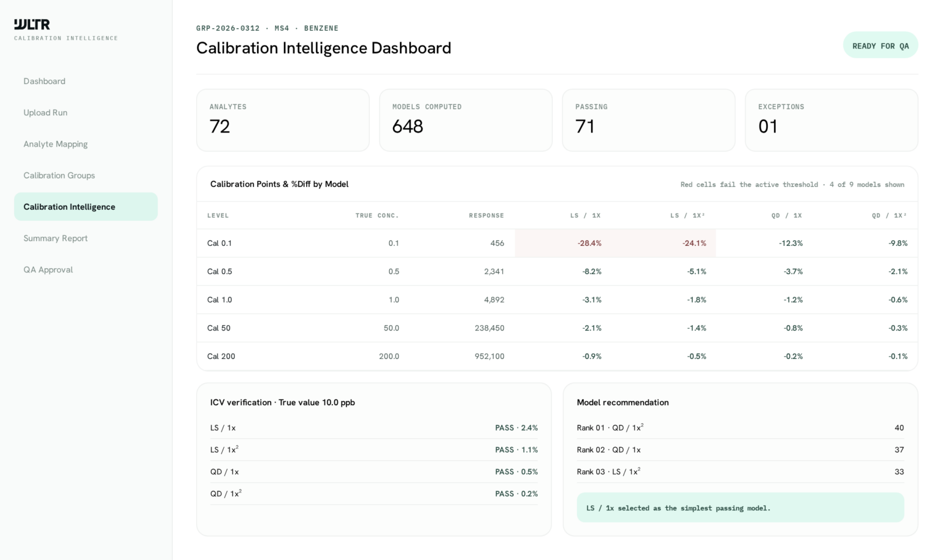The image size is (942, 560).
Task: Click response value 456
Action: [497, 243]
